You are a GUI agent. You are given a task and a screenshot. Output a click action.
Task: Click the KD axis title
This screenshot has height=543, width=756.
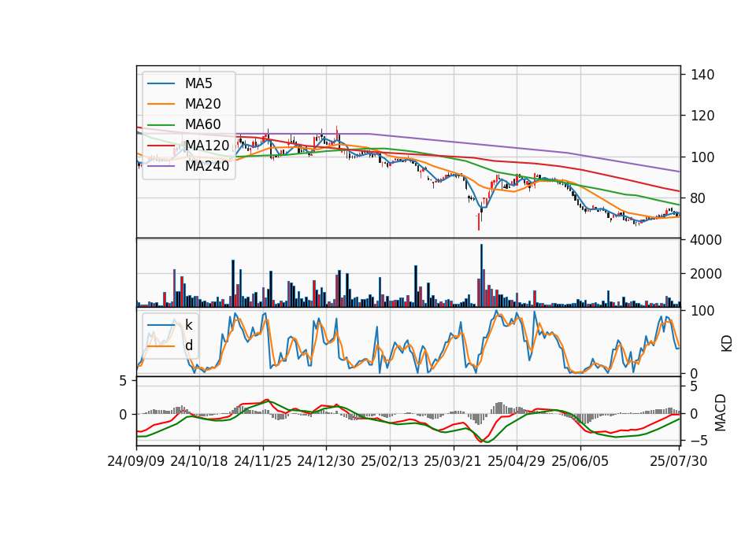pyautogui.click(x=726, y=343)
